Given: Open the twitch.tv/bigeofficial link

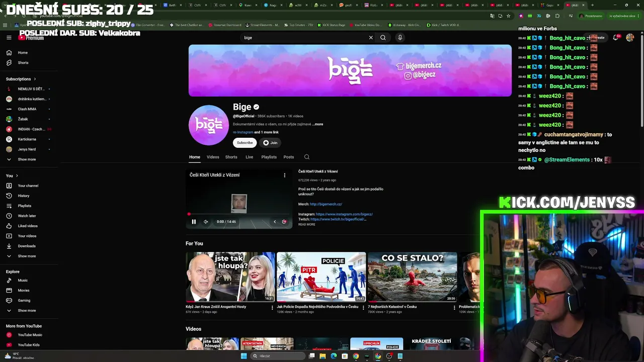Looking at the screenshot, I should [338, 219].
